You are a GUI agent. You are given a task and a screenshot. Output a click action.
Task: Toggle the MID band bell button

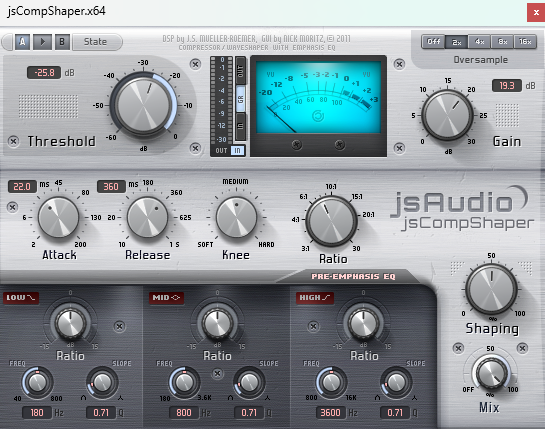pyautogui.click(x=166, y=298)
